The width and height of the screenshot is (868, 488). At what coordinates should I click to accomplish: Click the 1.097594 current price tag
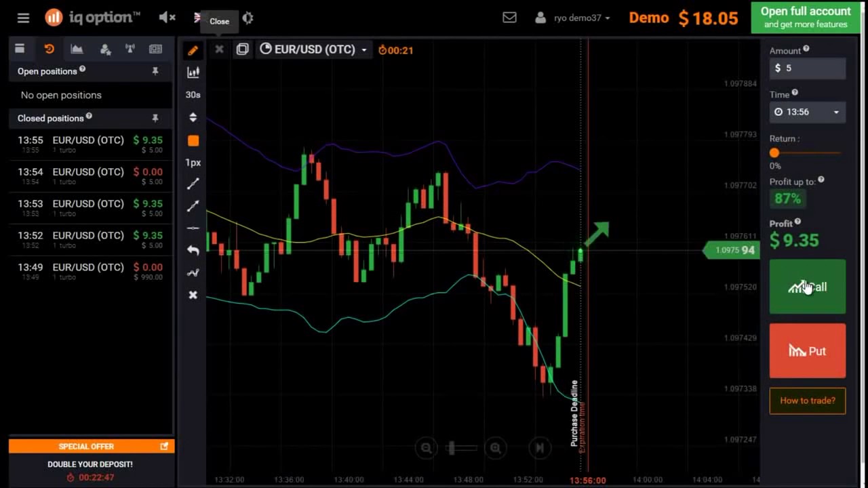[x=733, y=250]
